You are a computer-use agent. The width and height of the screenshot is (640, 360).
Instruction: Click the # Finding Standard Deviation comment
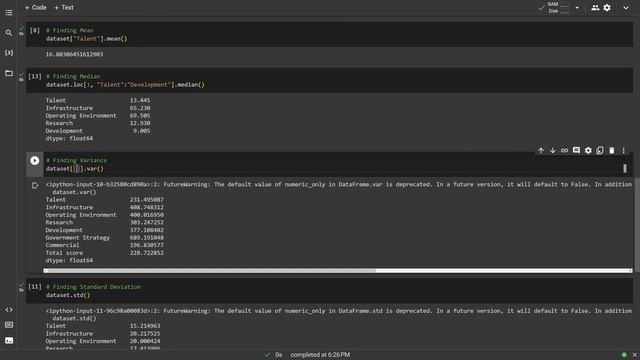(x=93, y=287)
